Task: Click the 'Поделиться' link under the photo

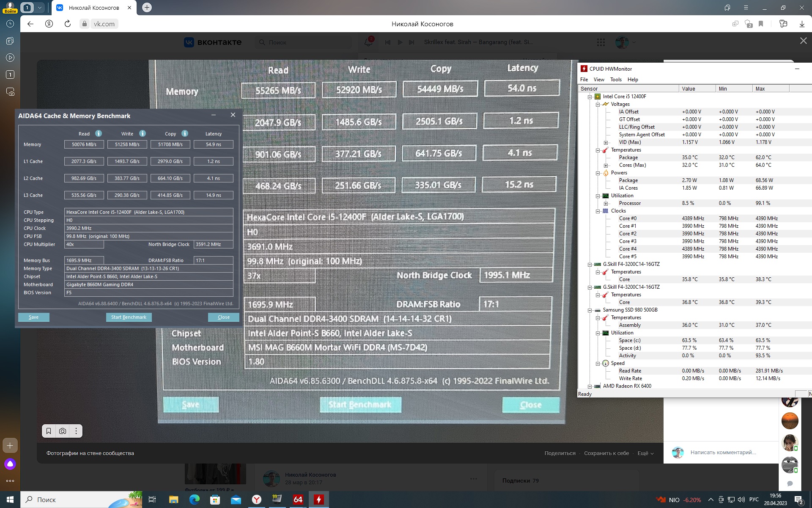Action: [x=560, y=453]
